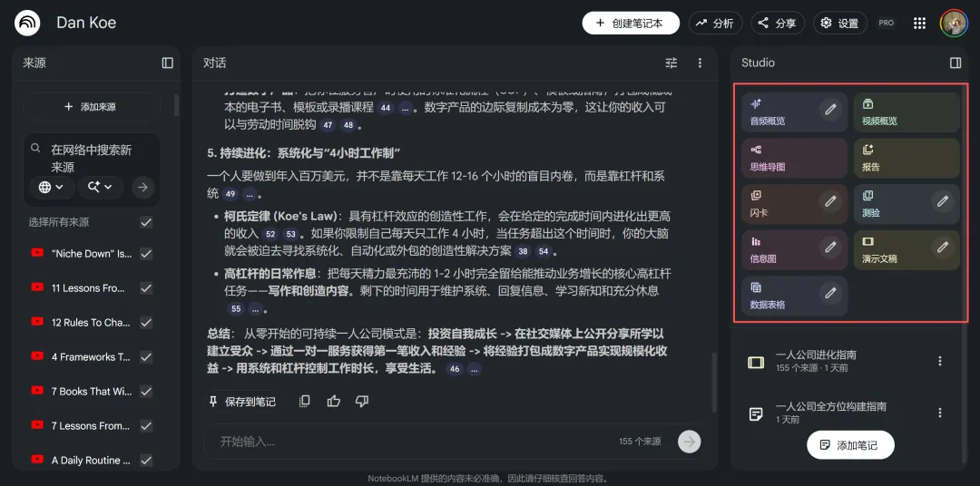Viewport: 980px width, 486px height.
Task: Open the 对话 panel three-dot menu
Action: click(x=700, y=63)
